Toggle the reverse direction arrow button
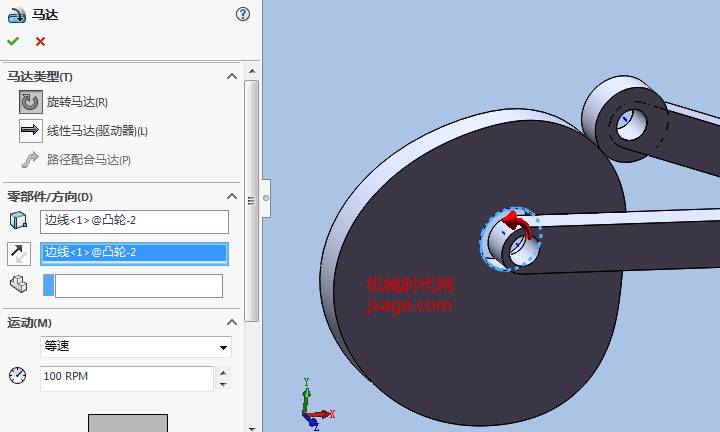 pos(19,253)
